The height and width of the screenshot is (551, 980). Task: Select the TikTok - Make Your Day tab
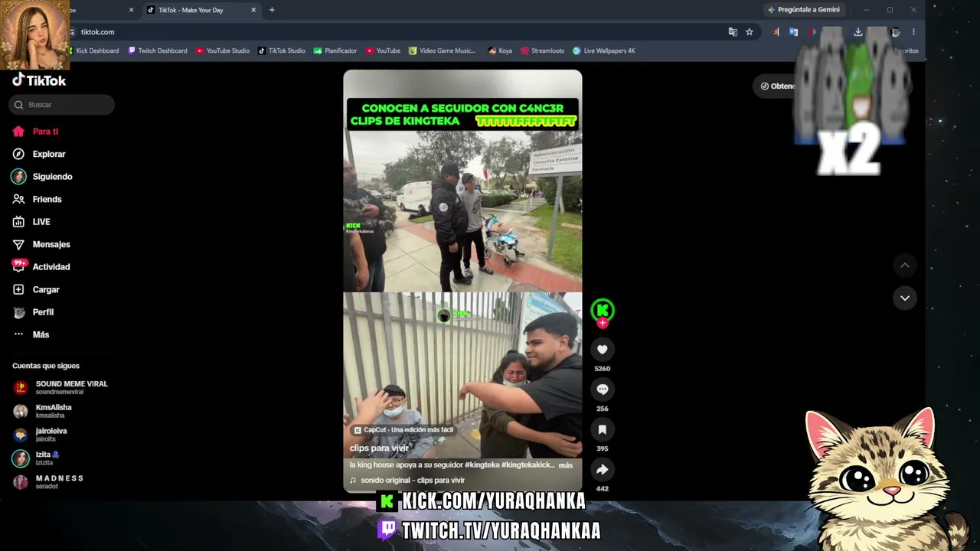point(201,10)
